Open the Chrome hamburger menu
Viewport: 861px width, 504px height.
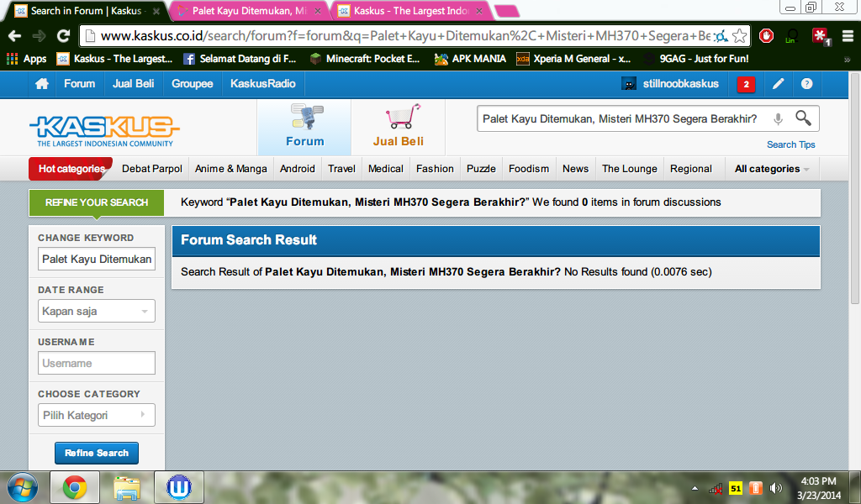click(848, 36)
